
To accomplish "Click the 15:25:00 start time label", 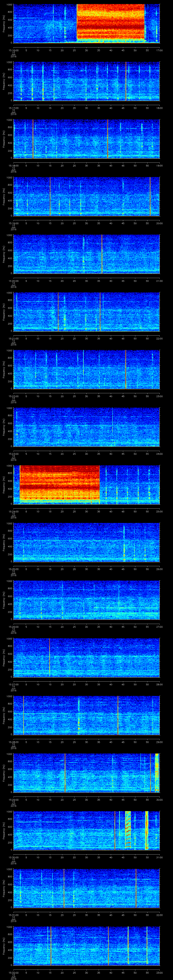I will [13, 569].
